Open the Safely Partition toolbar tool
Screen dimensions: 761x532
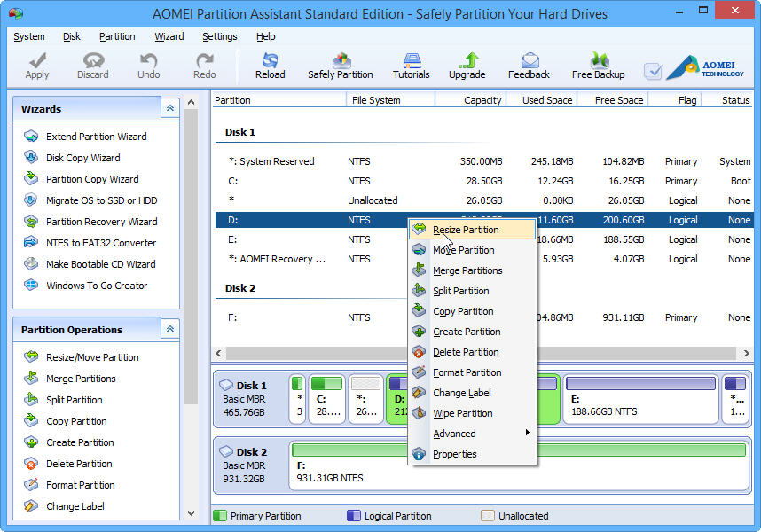(x=340, y=66)
